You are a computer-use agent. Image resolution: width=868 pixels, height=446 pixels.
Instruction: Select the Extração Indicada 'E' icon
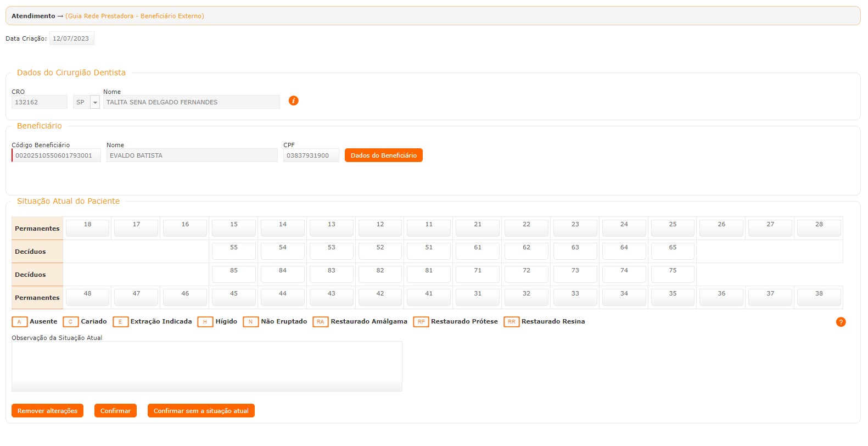120,322
